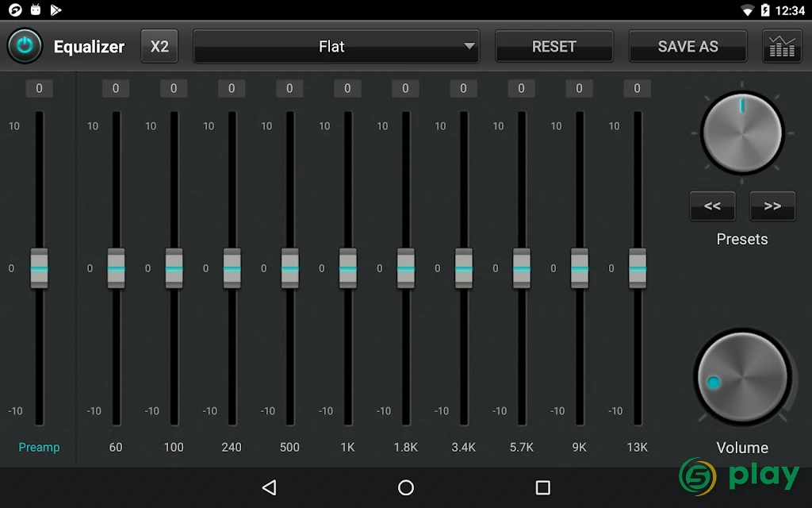
Task: Select previous preset with << button
Action: 713,206
